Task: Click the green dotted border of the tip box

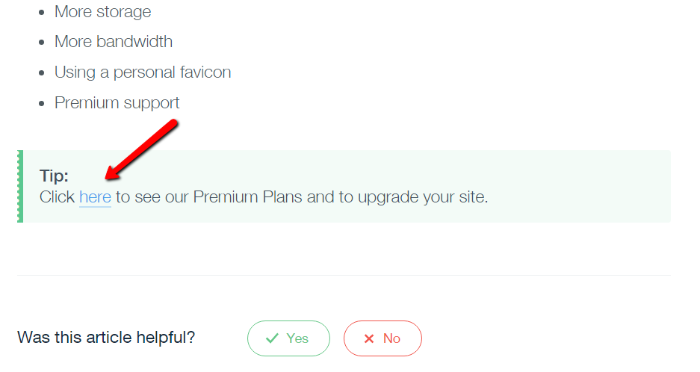Action: tap(20, 186)
